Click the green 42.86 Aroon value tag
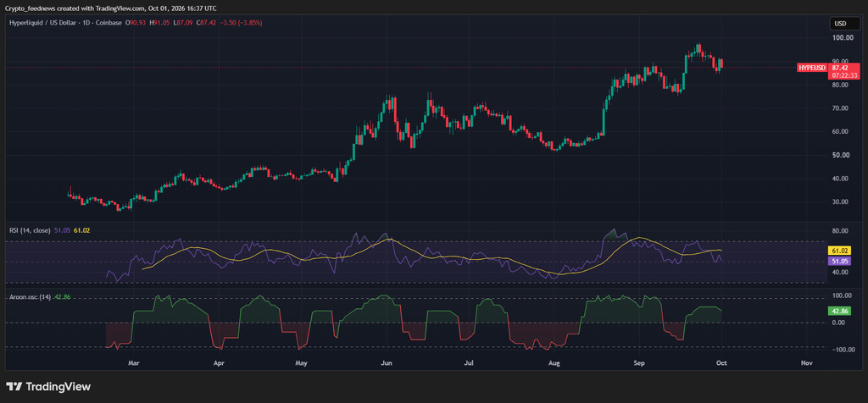 (838, 312)
